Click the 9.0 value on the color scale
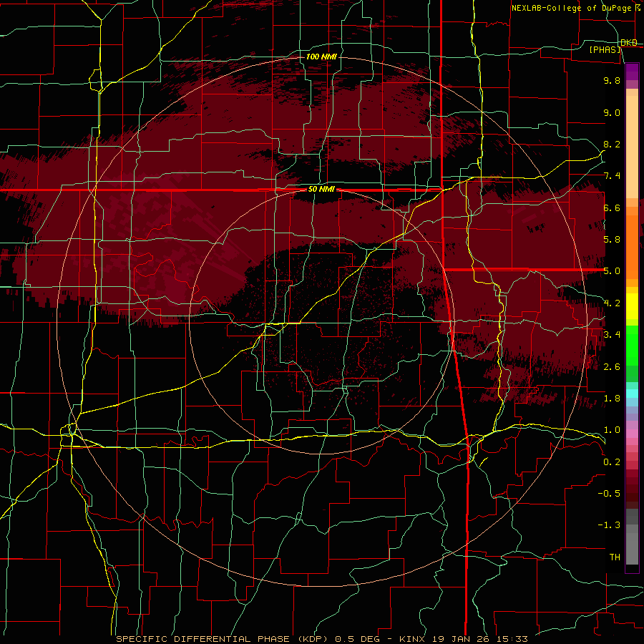 point(612,112)
